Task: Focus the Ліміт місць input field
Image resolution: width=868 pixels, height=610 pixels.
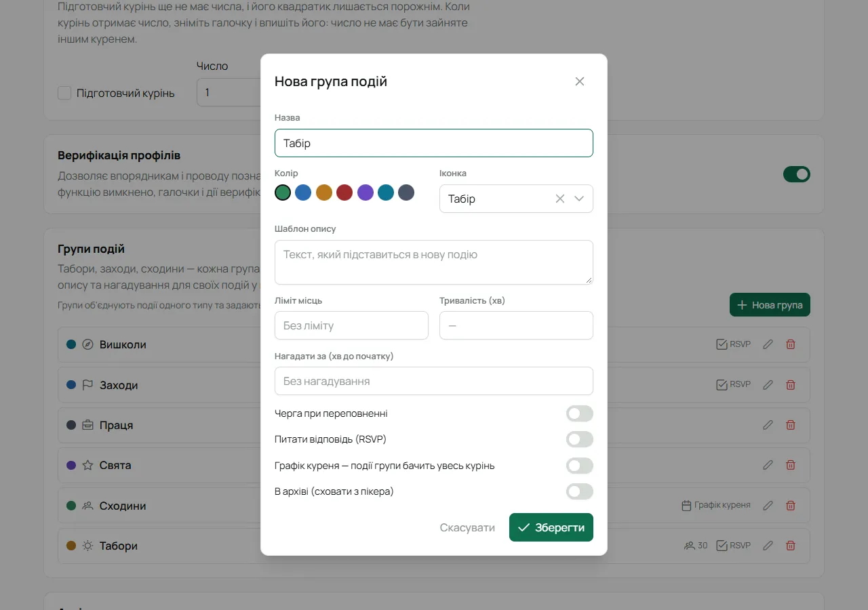Action: click(x=351, y=325)
